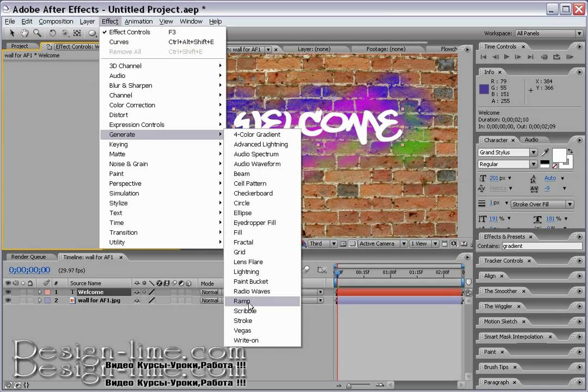Open Mode dropdown for wall for AF1.jpg
588x392 pixels.
(211, 301)
